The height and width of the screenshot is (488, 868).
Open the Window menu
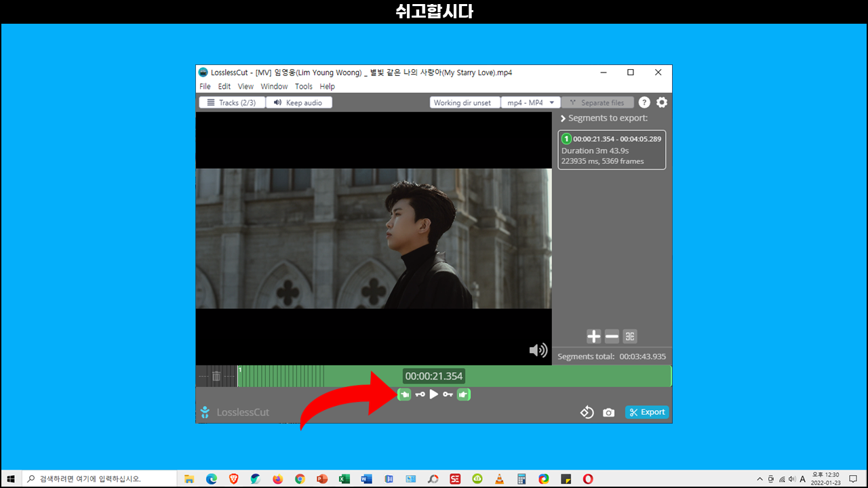pos(274,86)
